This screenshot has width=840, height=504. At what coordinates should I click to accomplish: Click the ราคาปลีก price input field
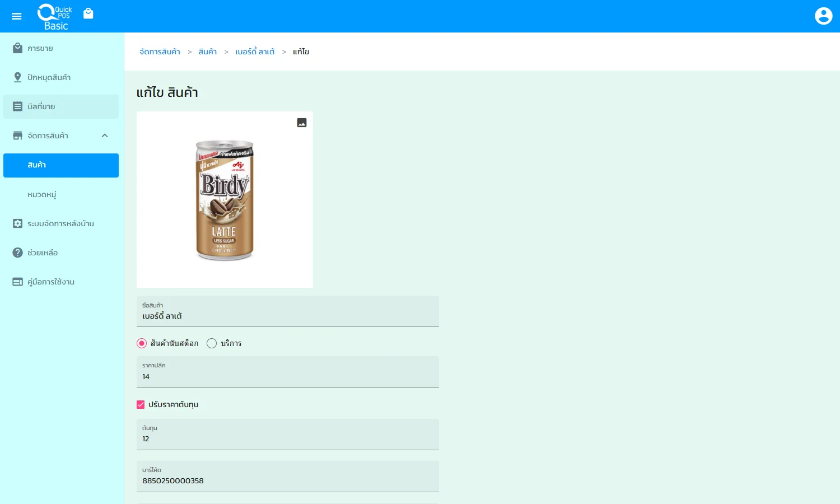click(x=287, y=376)
